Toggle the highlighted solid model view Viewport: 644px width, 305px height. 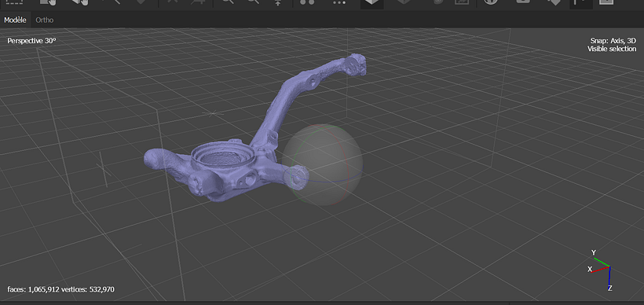[372, 3]
